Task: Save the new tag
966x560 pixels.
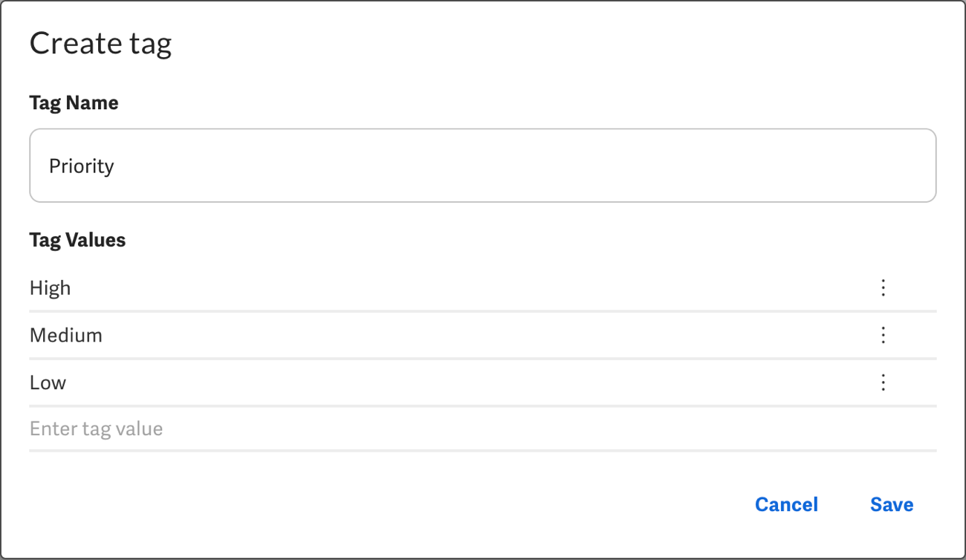Action: [x=892, y=504]
